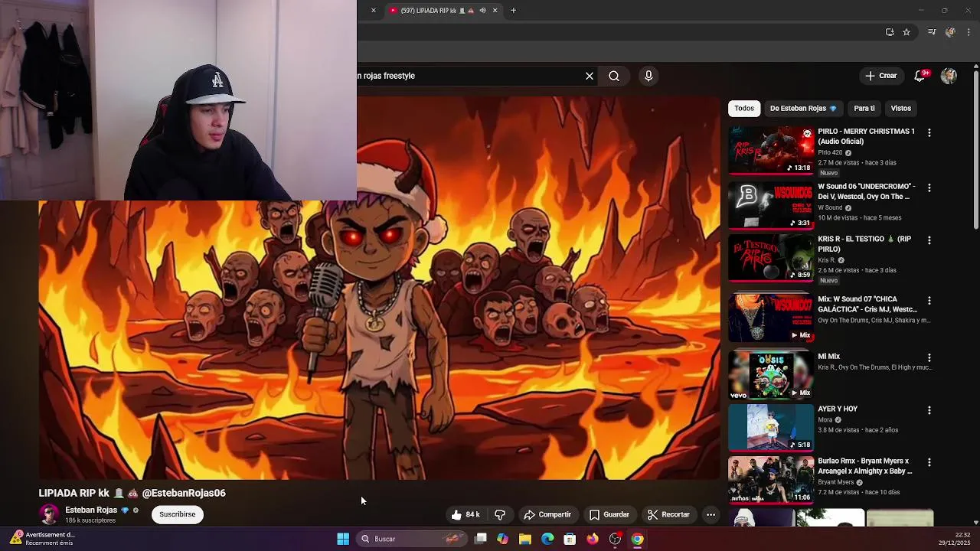Click in YouTube search input field

(467, 76)
